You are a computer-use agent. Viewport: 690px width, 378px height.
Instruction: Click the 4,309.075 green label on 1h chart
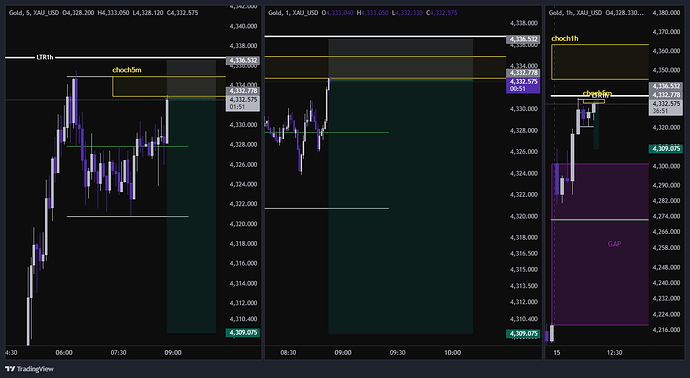point(666,149)
